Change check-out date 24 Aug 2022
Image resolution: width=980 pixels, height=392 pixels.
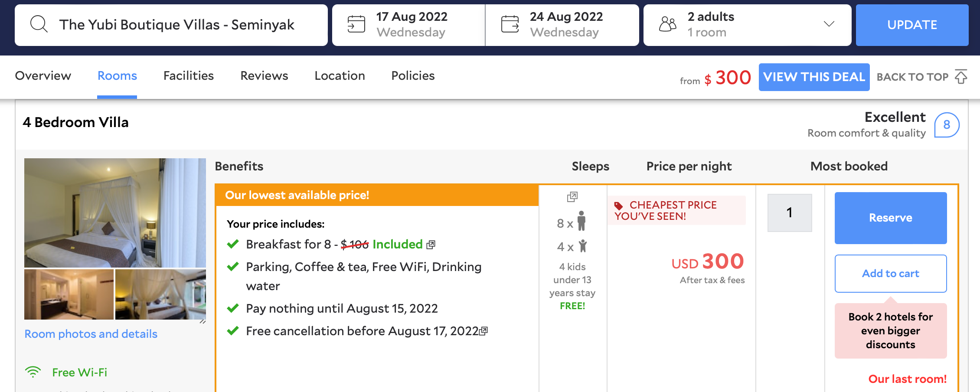[562, 25]
